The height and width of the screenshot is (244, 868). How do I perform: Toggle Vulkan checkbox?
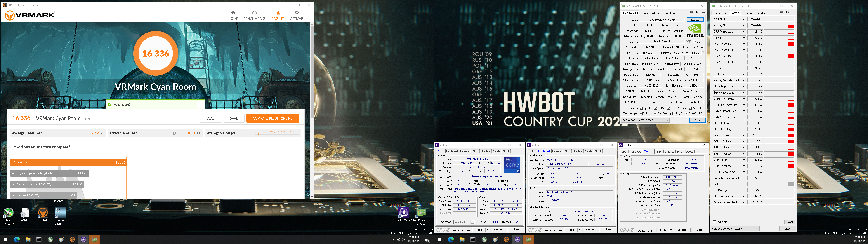point(641,114)
